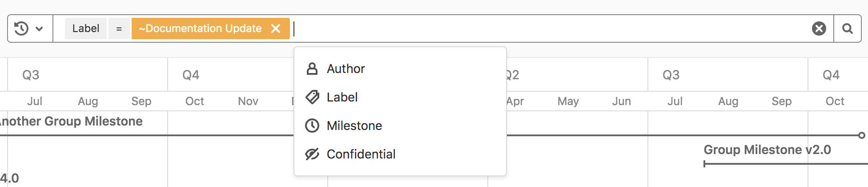Open recent searches history icon
The width and height of the screenshot is (868, 187).
tap(21, 28)
